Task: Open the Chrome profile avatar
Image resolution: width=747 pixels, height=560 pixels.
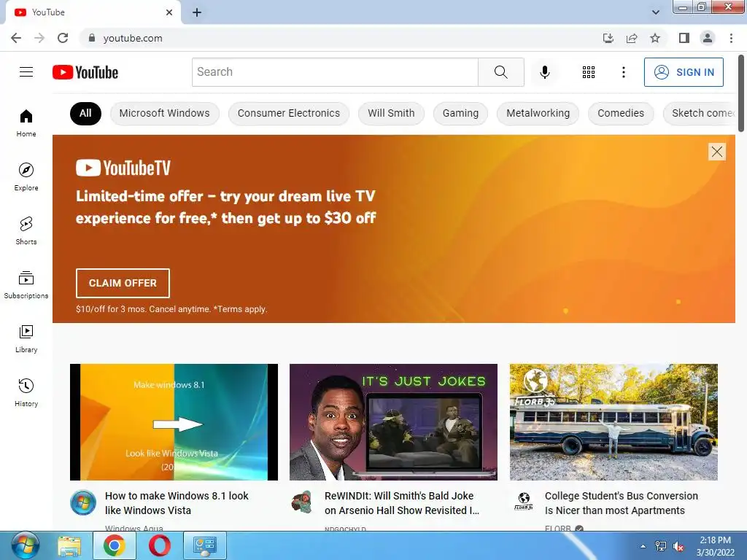Action: (x=708, y=38)
